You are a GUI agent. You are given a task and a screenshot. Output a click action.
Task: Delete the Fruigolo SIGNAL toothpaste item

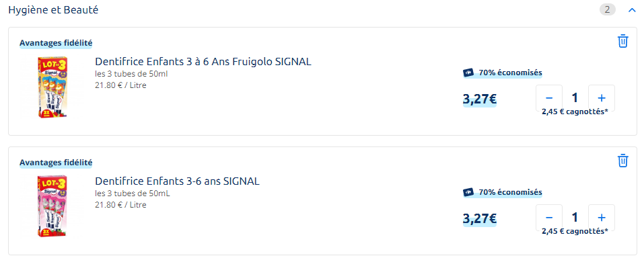pos(623,41)
